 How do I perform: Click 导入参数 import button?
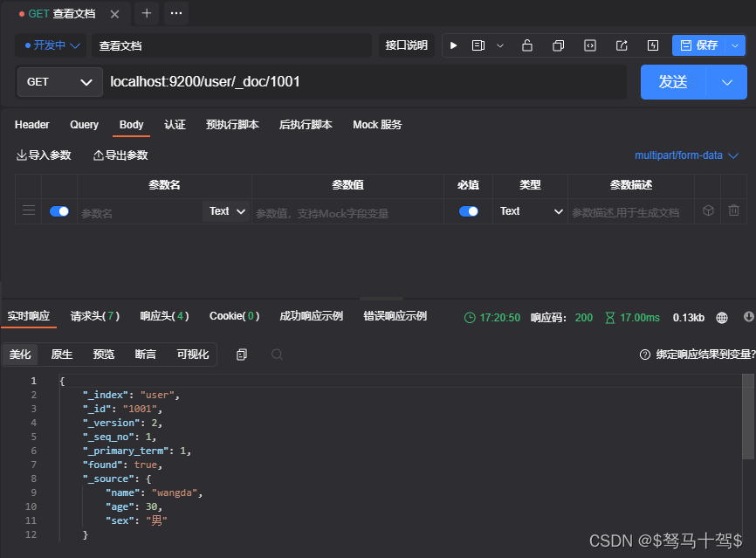click(44, 155)
